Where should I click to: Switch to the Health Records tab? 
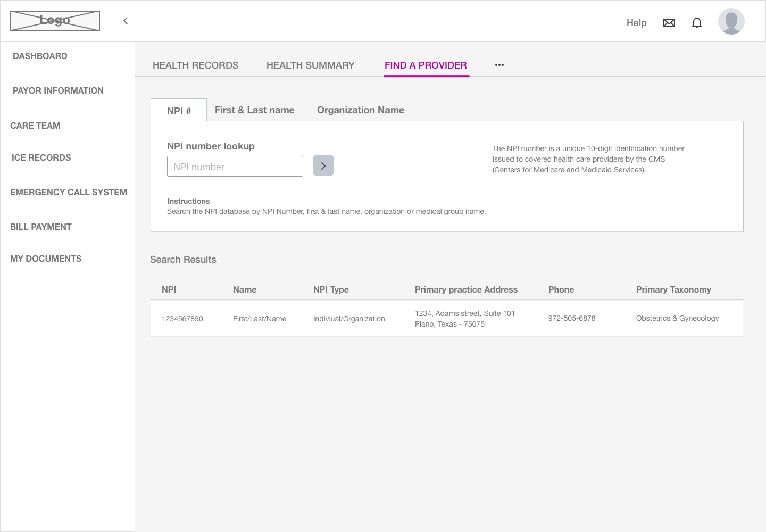tap(195, 65)
